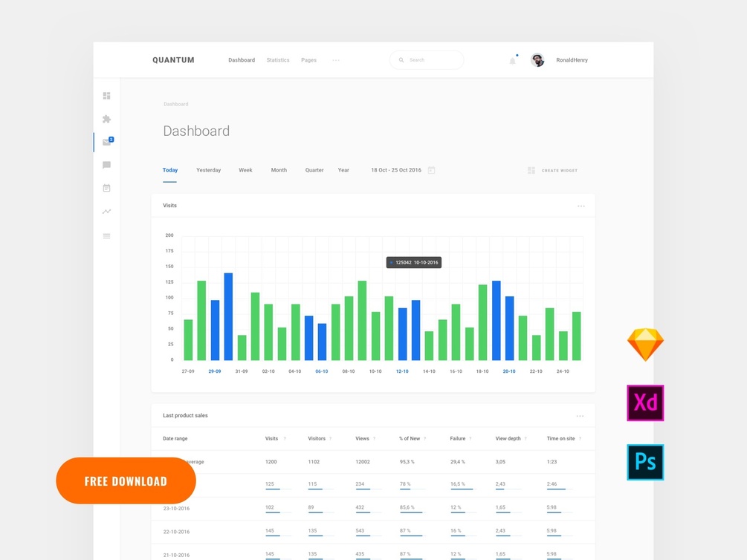Select the Yesterday tab
The height and width of the screenshot is (560, 747).
(209, 170)
